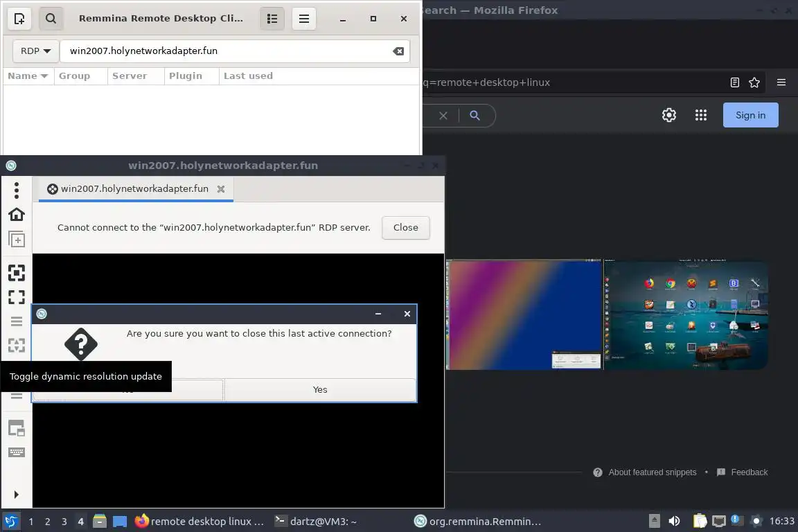Open Firefox reader view icon
The height and width of the screenshot is (532, 798).
coord(735,82)
